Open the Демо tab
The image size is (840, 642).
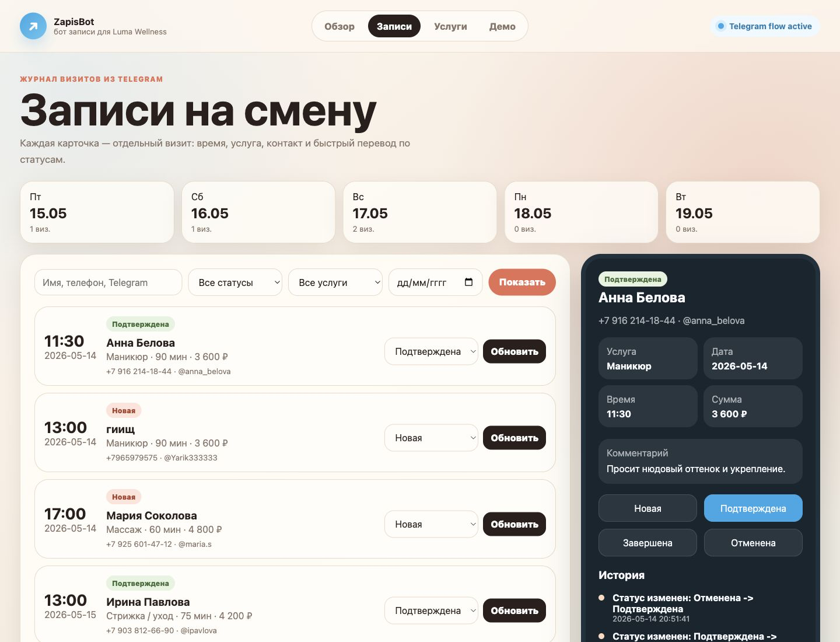point(502,26)
